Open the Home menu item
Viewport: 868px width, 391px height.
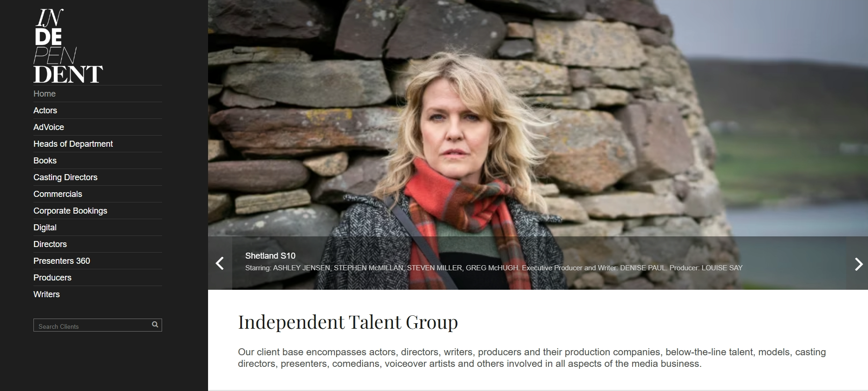(x=45, y=94)
